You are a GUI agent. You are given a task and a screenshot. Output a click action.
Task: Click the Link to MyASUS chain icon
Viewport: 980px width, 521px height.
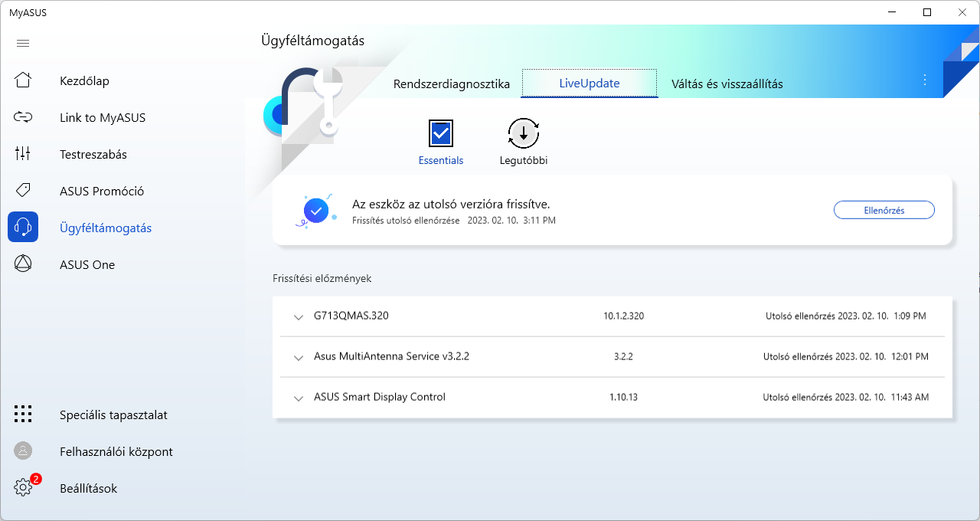pos(23,117)
